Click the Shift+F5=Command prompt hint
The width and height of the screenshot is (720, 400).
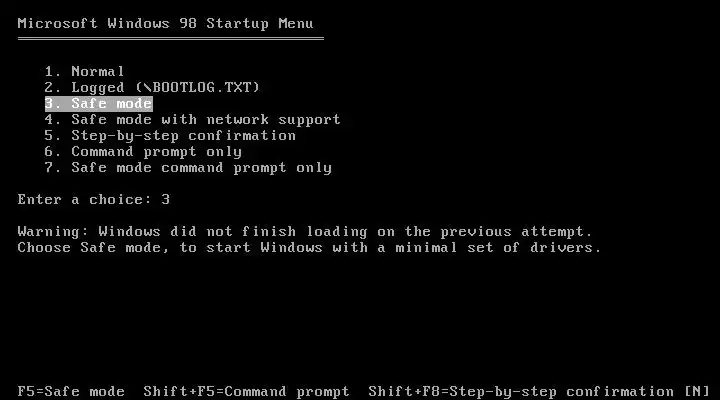(246, 392)
